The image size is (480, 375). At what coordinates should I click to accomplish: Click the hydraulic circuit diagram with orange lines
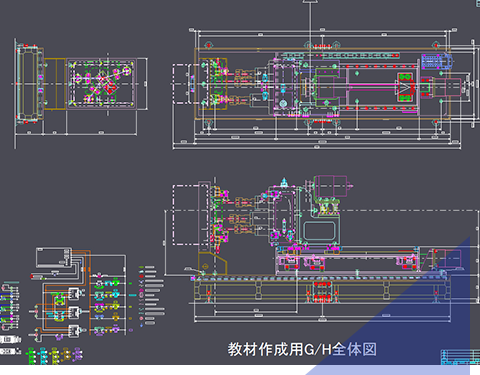[80, 294]
